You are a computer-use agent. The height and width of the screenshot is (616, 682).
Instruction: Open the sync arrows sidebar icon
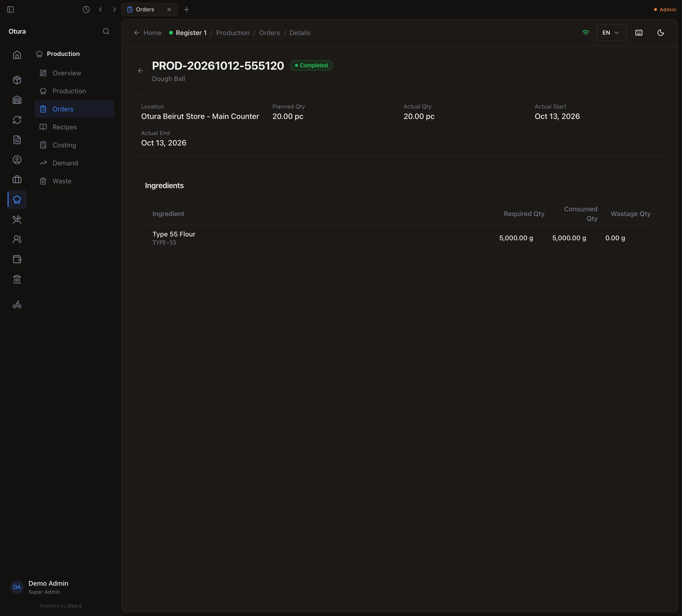coord(17,120)
